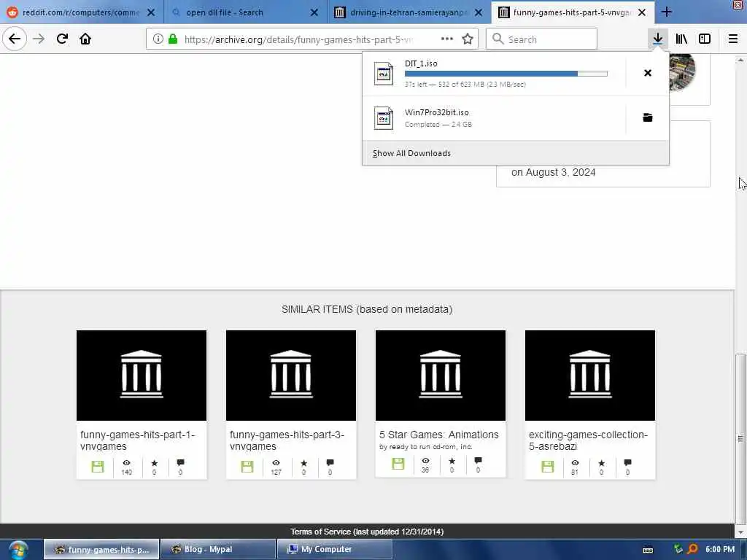Click the keyboard icon in system tray
The image size is (747, 560).
pyautogui.click(x=648, y=550)
